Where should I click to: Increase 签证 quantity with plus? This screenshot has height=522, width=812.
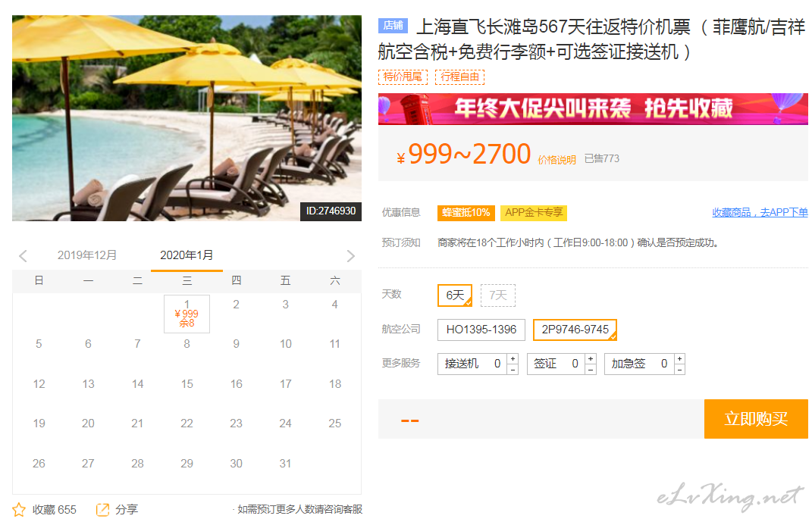[x=591, y=358]
